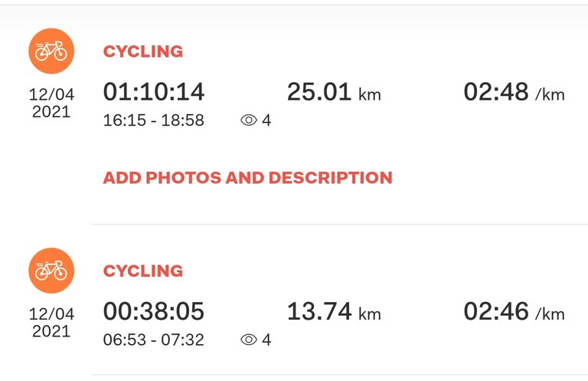Click the km unit label beside 25.01

[x=370, y=94]
